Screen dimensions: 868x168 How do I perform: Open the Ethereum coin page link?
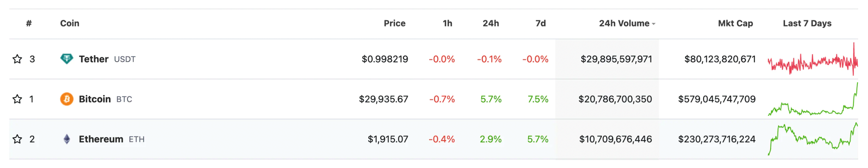pyautogui.click(x=101, y=139)
